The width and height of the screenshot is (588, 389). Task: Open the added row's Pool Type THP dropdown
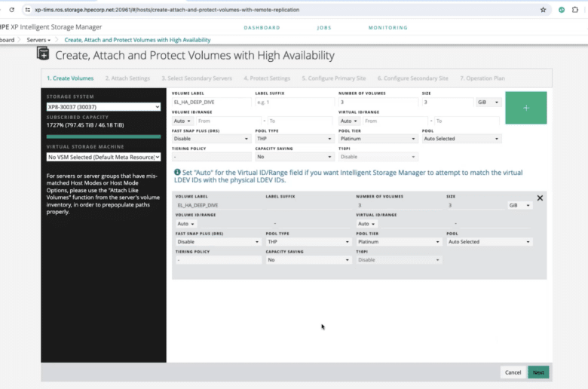coord(308,241)
